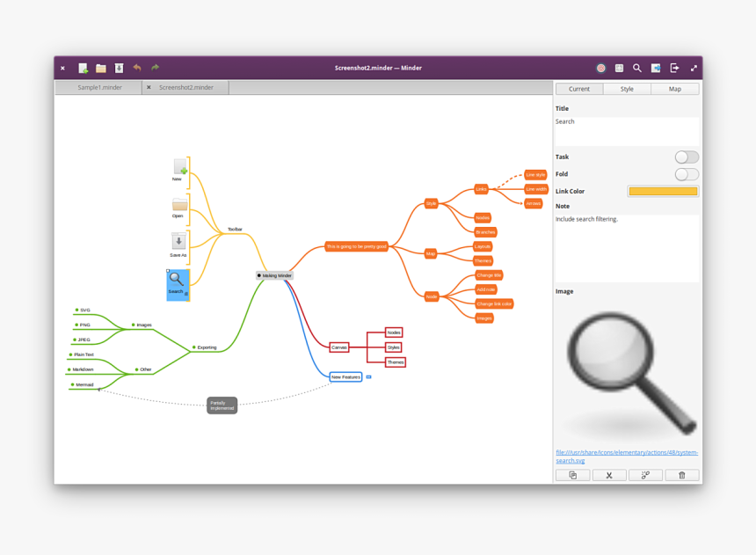
Task: Click the properties sidebar icon in the header bar
Action: point(656,68)
